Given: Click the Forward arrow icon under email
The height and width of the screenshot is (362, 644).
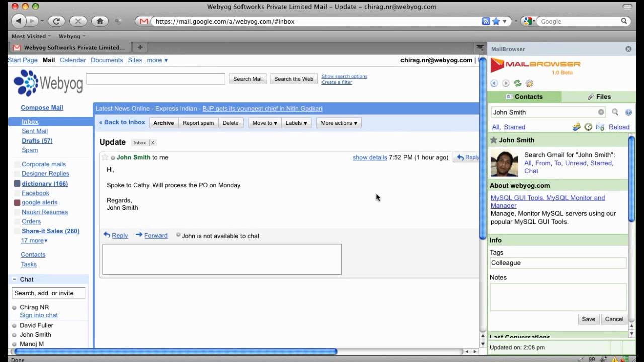Looking at the screenshot, I should (x=139, y=235).
